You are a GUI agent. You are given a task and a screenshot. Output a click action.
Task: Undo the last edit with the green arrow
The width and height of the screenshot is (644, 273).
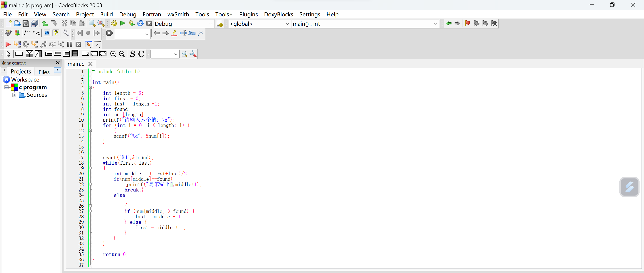pyautogui.click(x=45, y=23)
